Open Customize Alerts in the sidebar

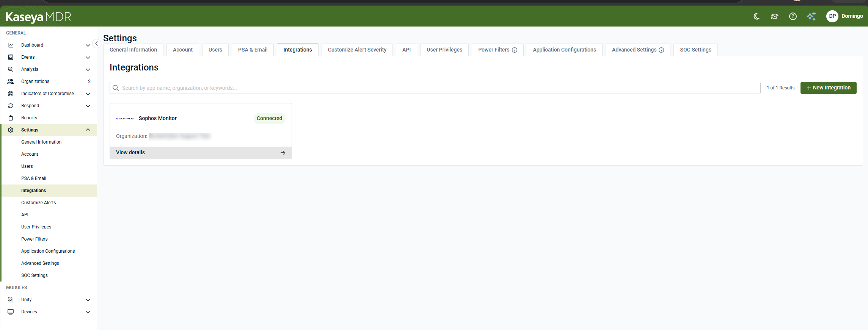[49, 203]
